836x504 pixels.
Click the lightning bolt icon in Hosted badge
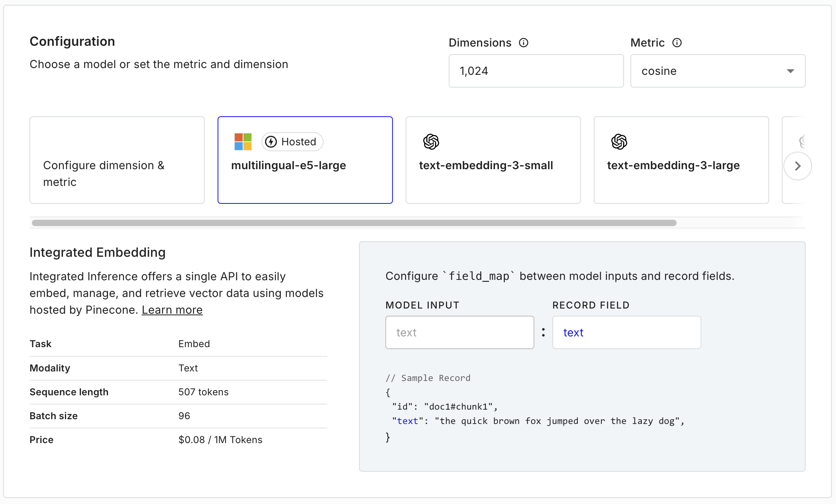271,142
